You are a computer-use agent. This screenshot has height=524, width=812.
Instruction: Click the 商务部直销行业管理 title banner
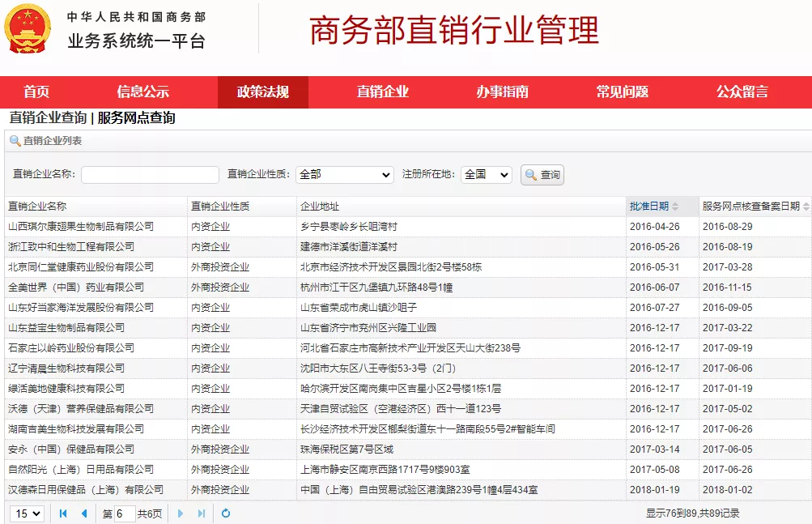point(454,30)
